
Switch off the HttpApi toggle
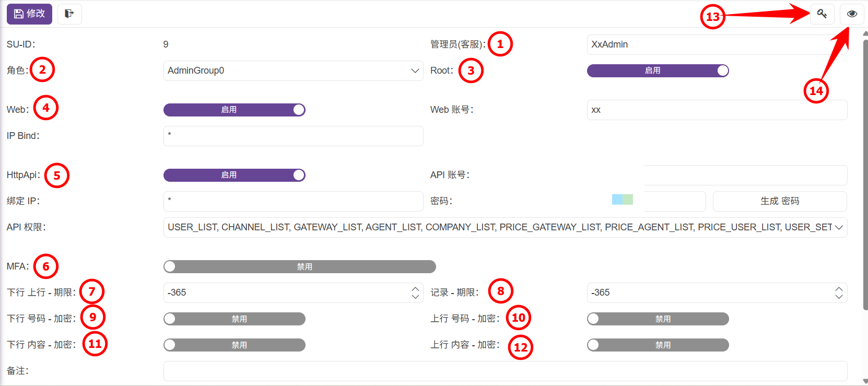point(234,175)
